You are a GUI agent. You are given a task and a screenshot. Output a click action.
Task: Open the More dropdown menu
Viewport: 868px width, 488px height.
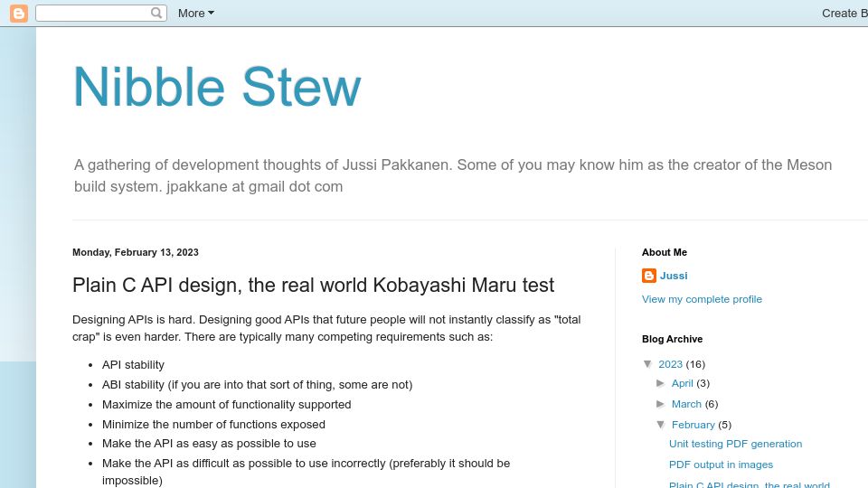pyautogui.click(x=196, y=14)
